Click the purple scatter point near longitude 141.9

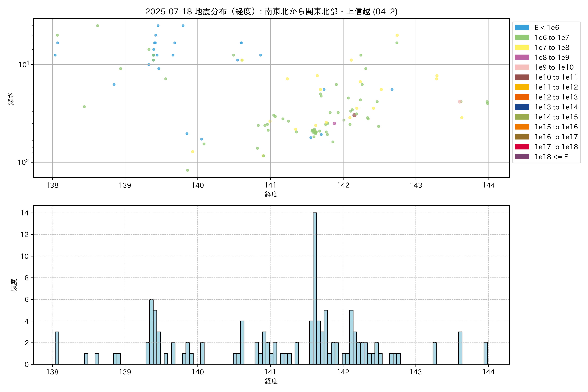pos(334,123)
